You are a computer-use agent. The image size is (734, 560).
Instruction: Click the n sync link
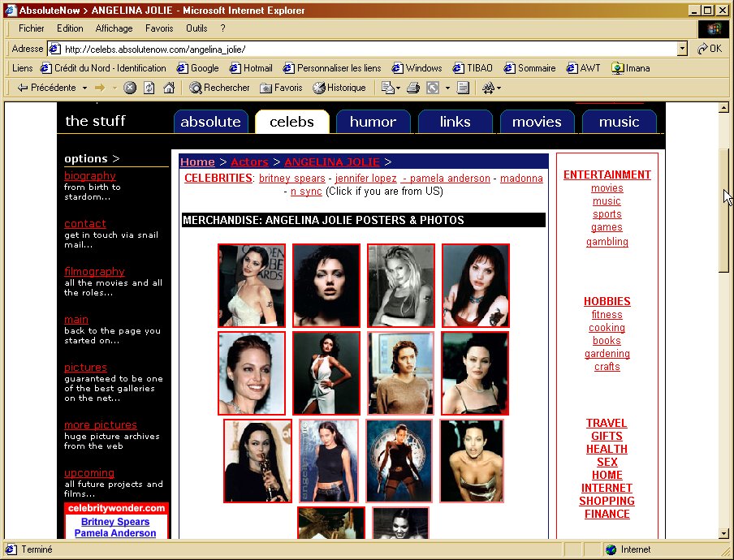(306, 192)
